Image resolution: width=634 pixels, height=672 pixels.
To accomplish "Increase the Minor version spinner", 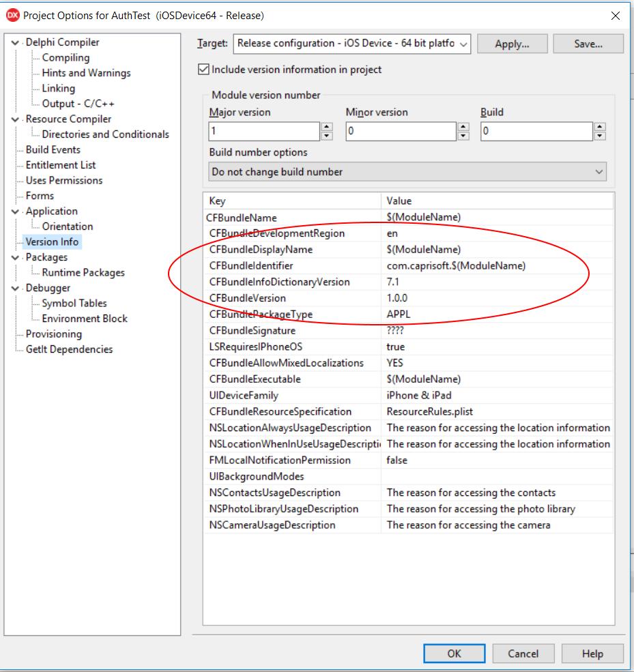I will [463, 127].
